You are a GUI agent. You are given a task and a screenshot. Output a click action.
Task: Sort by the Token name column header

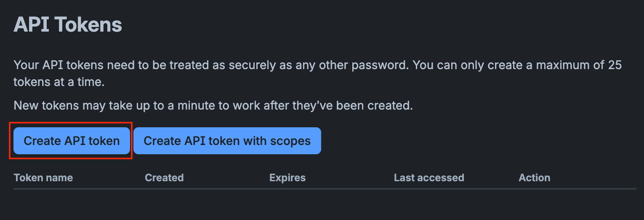(x=43, y=177)
